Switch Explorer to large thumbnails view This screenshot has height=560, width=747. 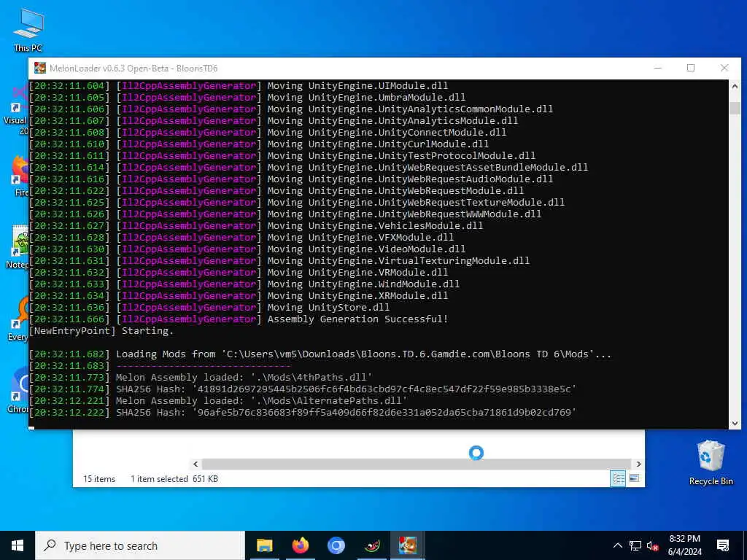tap(634, 478)
